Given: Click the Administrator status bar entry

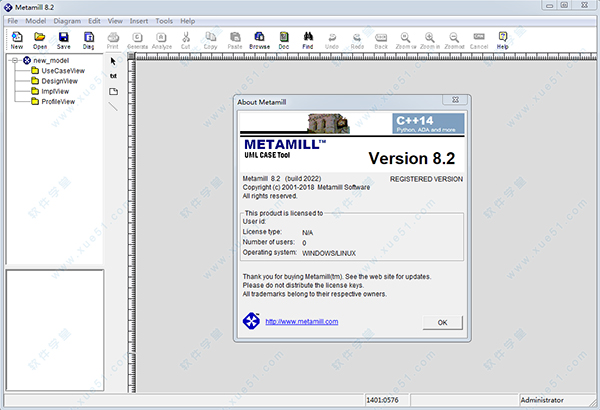Looking at the screenshot, I should [542, 400].
